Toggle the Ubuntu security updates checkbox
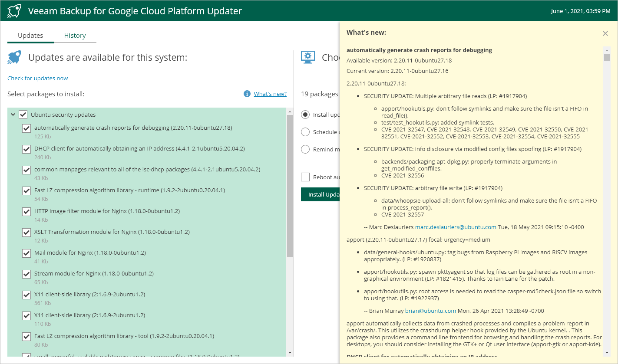 tap(23, 115)
